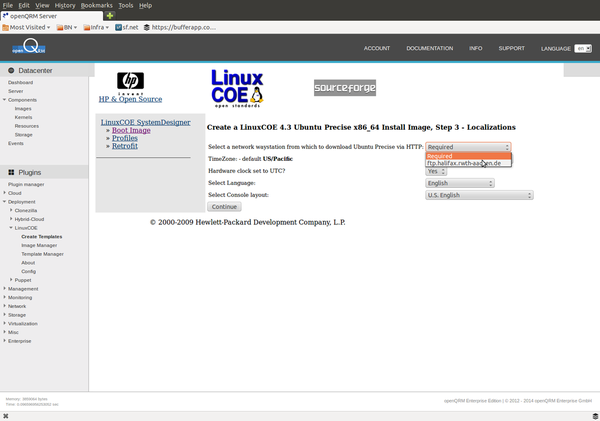Click the Plugins section grid icon
This screenshot has height=421, width=600.
[11, 172]
